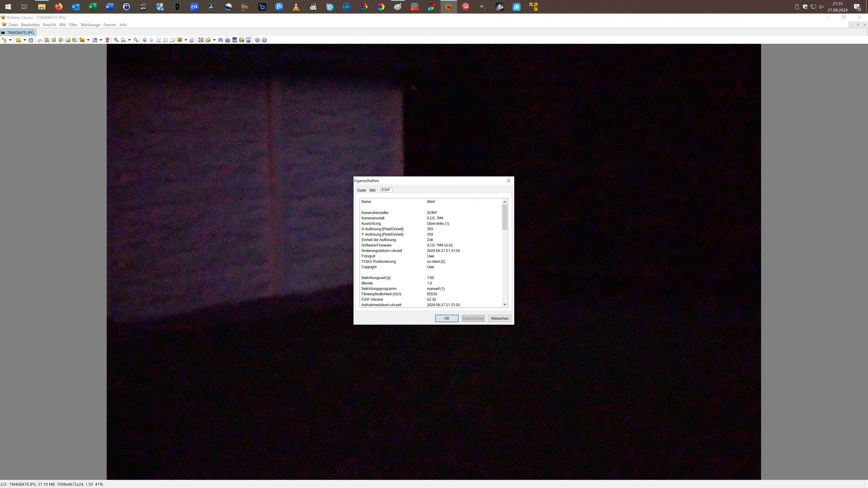
Task: Open the Filter menu
Action: tap(73, 25)
